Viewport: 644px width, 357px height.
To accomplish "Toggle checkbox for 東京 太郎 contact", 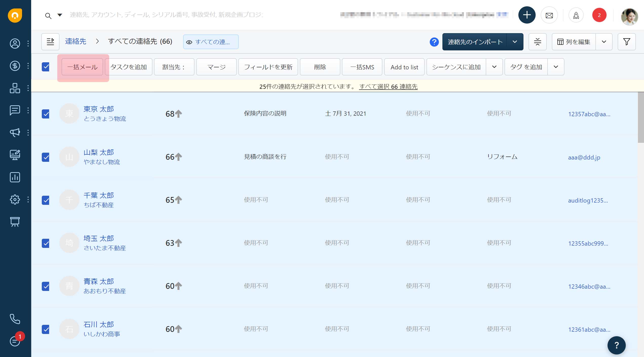I will tap(46, 113).
